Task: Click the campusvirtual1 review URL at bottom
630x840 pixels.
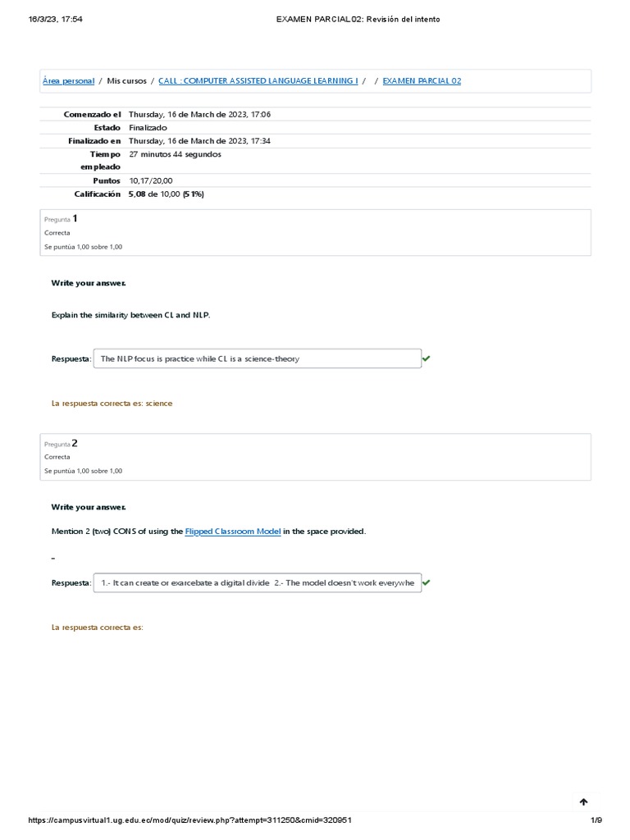Action: [x=191, y=820]
